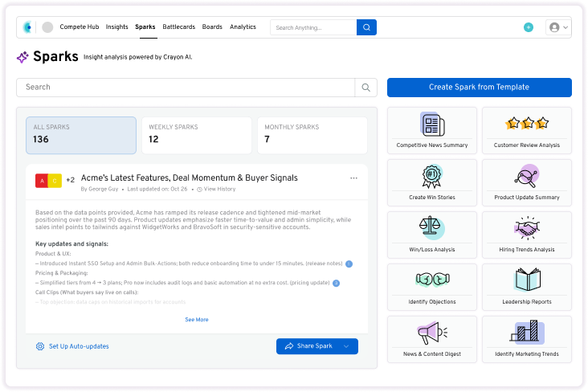Click Create Spark from Template button
The height and width of the screenshot is (392, 588).
[479, 88]
